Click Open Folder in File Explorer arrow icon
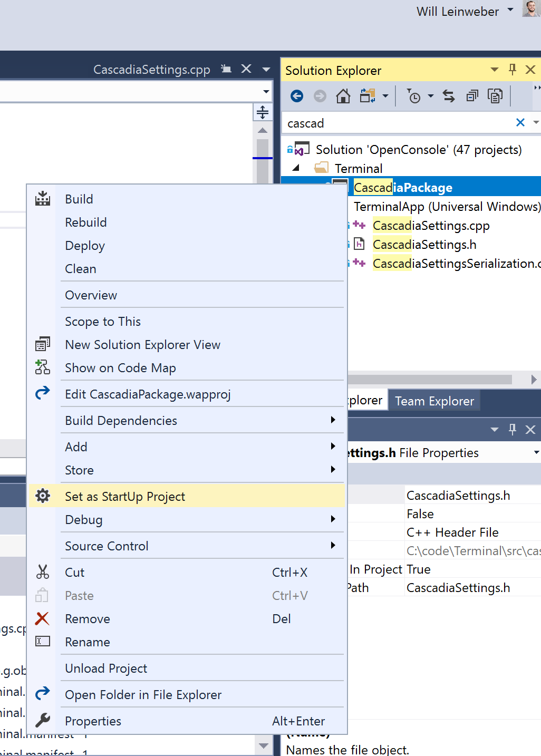The height and width of the screenshot is (756, 541). click(43, 694)
